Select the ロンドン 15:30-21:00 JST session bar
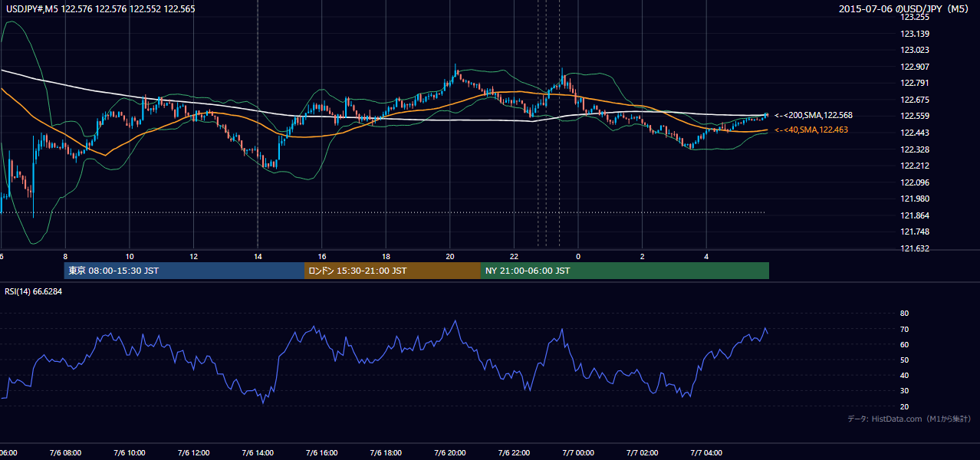980x460 pixels. click(393, 271)
